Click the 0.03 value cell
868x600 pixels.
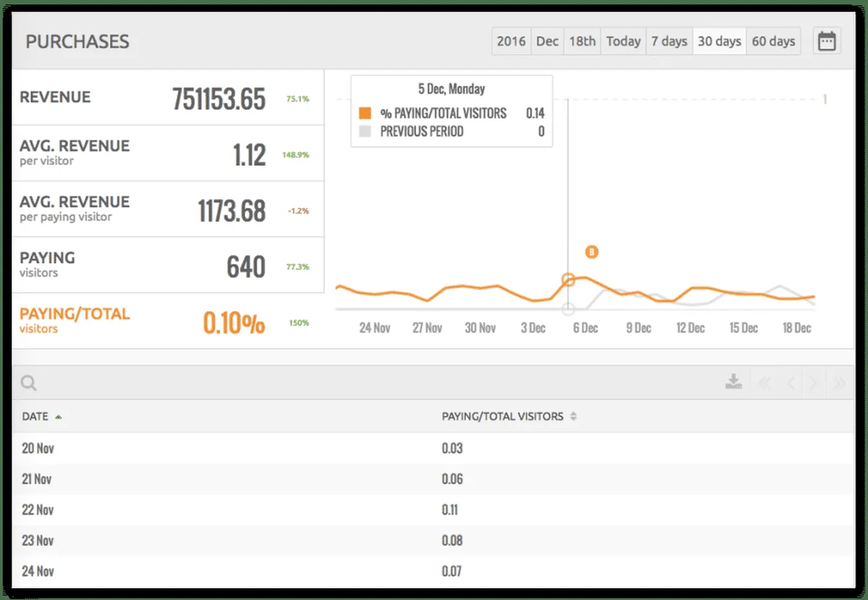[452, 449]
